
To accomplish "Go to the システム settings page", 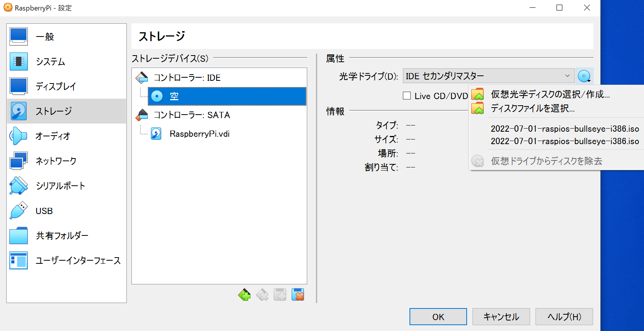I will click(66, 61).
